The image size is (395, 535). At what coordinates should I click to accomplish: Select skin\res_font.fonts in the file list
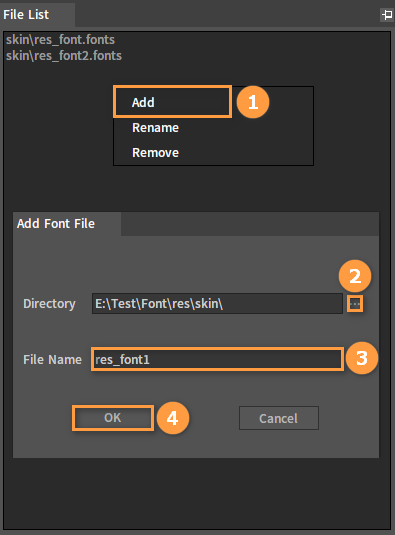(60, 40)
